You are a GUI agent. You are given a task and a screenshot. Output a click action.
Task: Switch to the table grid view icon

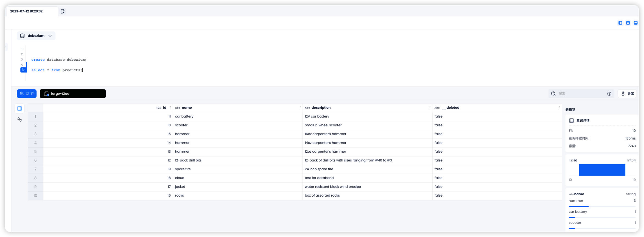pyautogui.click(x=19, y=108)
